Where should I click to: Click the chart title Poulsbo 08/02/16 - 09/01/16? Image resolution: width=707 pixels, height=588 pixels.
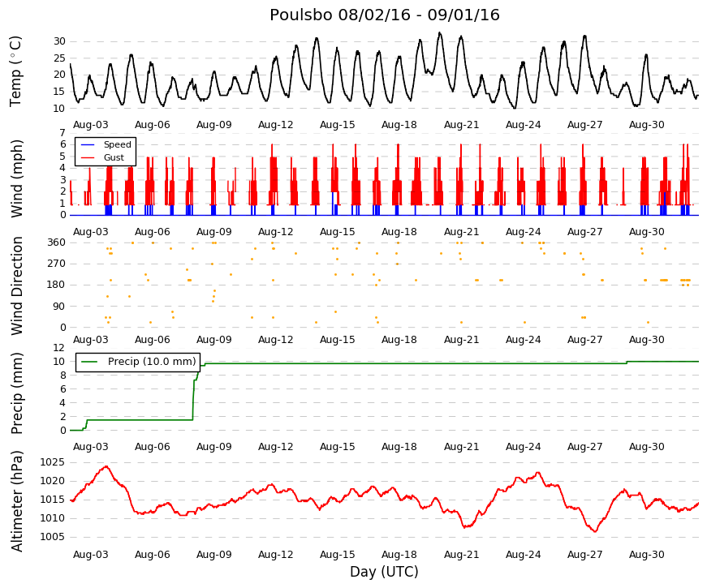384,15
